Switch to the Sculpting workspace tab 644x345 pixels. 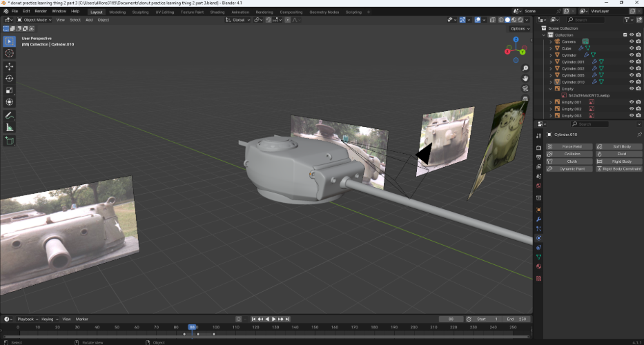(140, 12)
